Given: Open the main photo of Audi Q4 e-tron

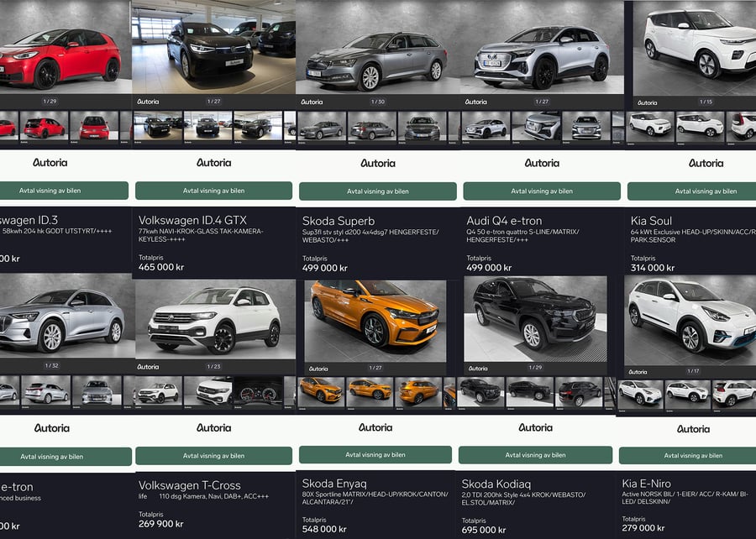Looking at the screenshot, I should [x=542, y=47].
